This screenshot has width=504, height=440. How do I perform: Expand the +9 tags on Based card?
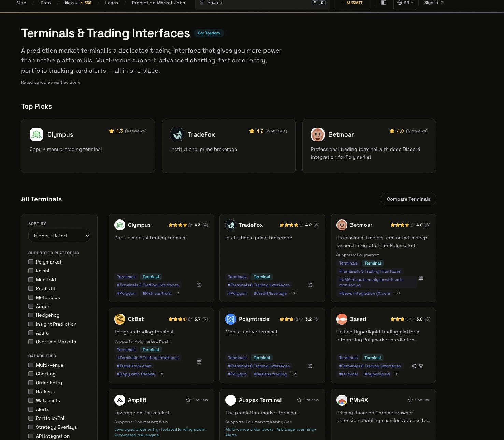[396, 374]
